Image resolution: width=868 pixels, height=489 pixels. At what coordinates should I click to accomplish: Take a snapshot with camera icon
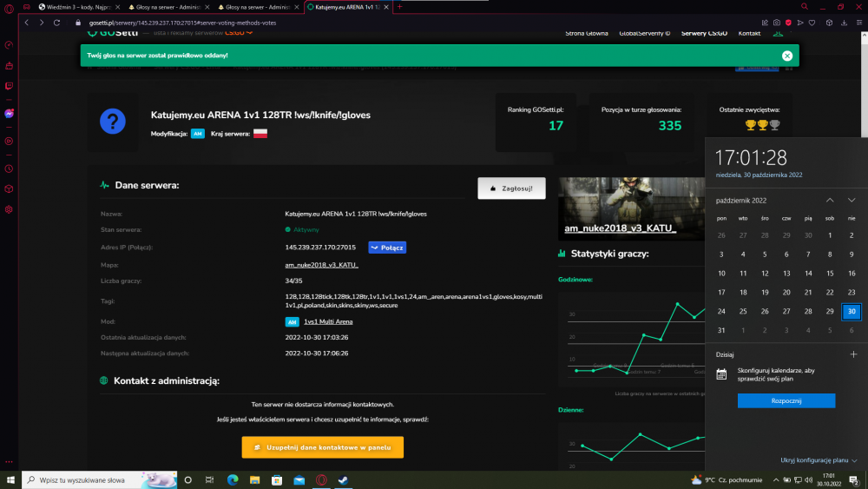777,23
